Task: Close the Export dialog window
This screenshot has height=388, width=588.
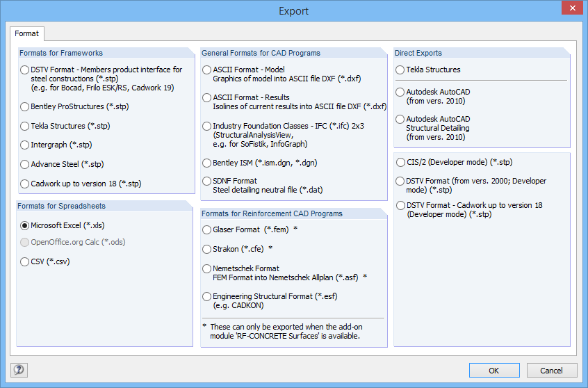Action: pyautogui.click(x=571, y=10)
